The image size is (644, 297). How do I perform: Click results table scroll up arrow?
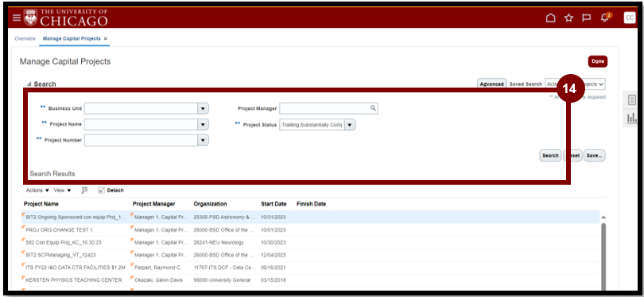(603, 217)
